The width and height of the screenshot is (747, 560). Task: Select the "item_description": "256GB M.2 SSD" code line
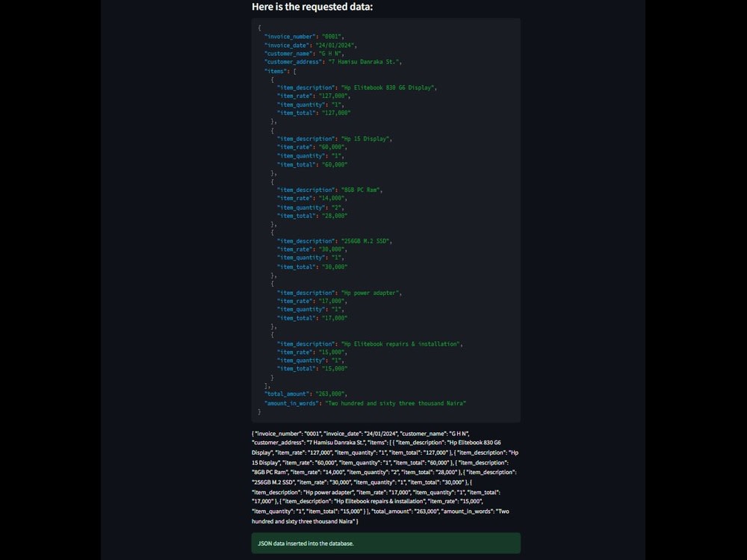point(335,241)
